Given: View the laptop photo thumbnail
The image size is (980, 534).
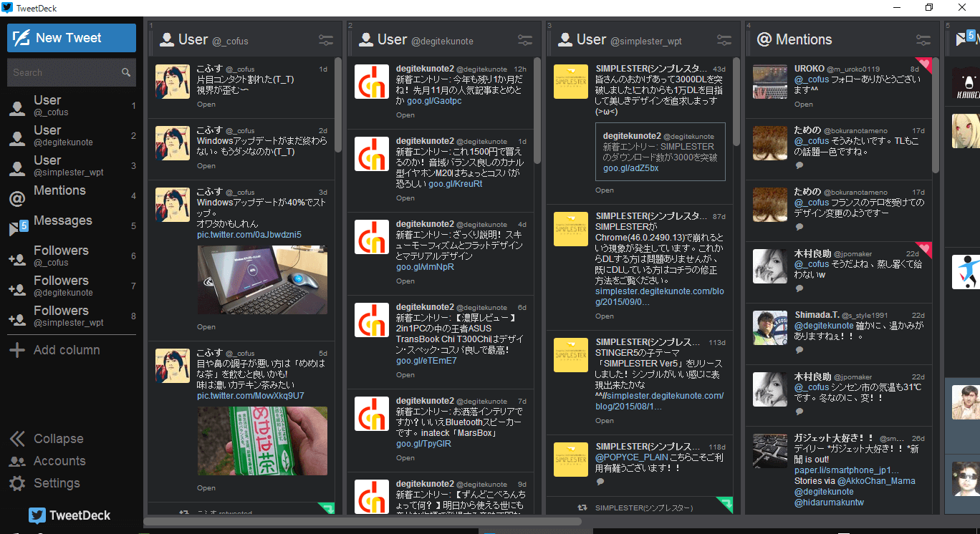Looking at the screenshot, I should [x=262, y=280].
